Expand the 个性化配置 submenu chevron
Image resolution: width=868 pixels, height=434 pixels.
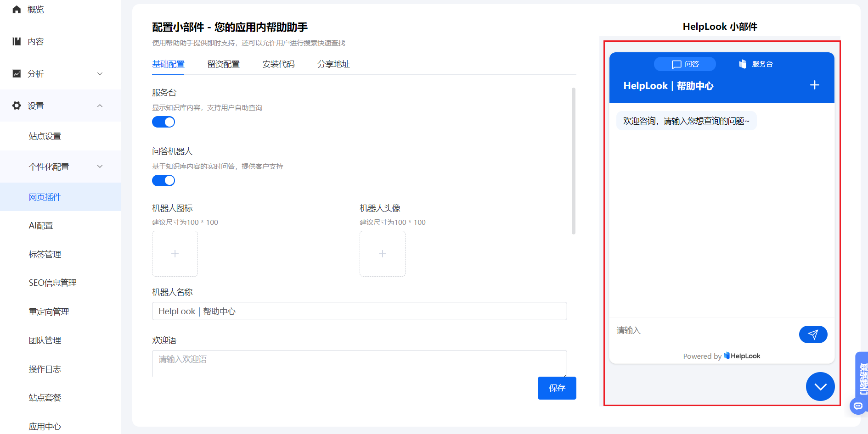click(100, 167)
